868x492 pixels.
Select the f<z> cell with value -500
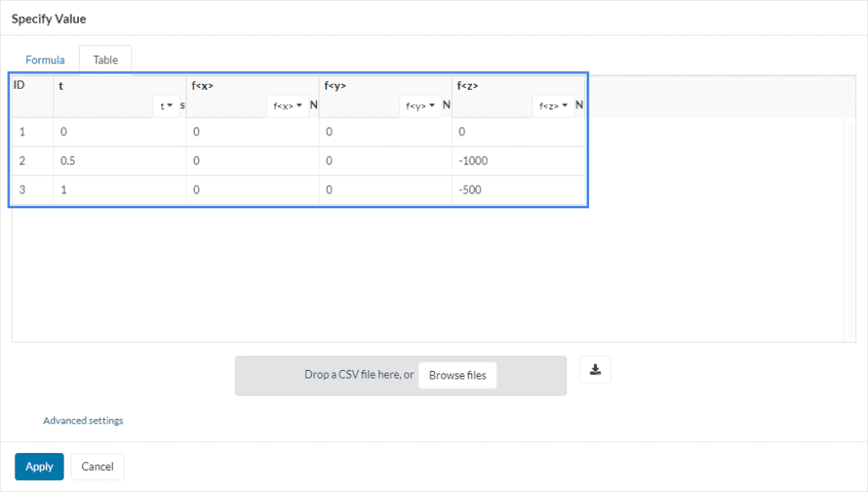[x=517, y=190]
